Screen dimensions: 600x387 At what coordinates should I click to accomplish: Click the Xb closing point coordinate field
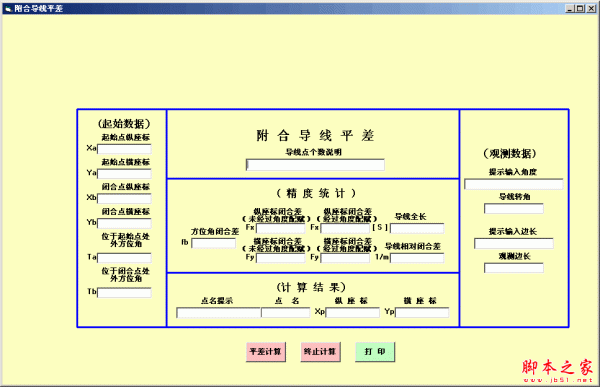coord(124,198)
